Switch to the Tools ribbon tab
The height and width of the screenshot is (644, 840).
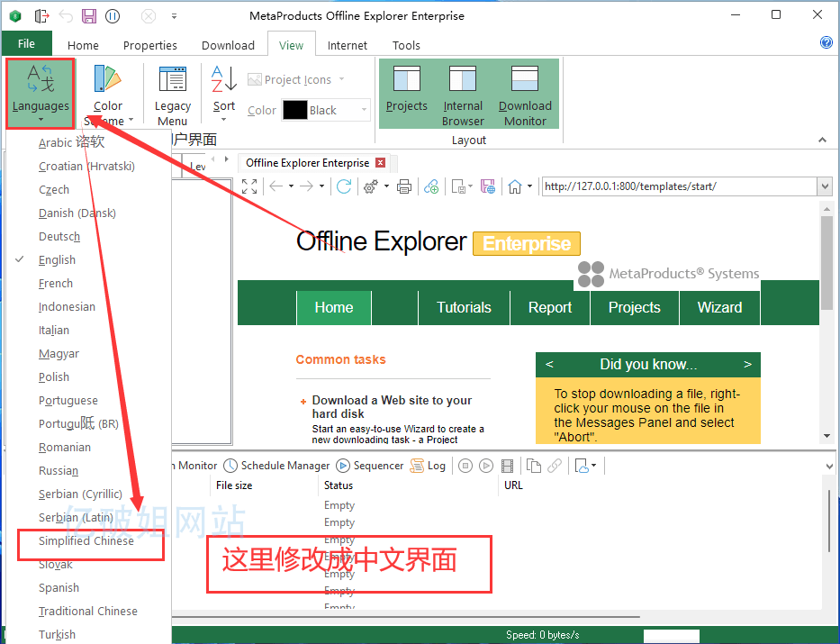click(406, 45)
